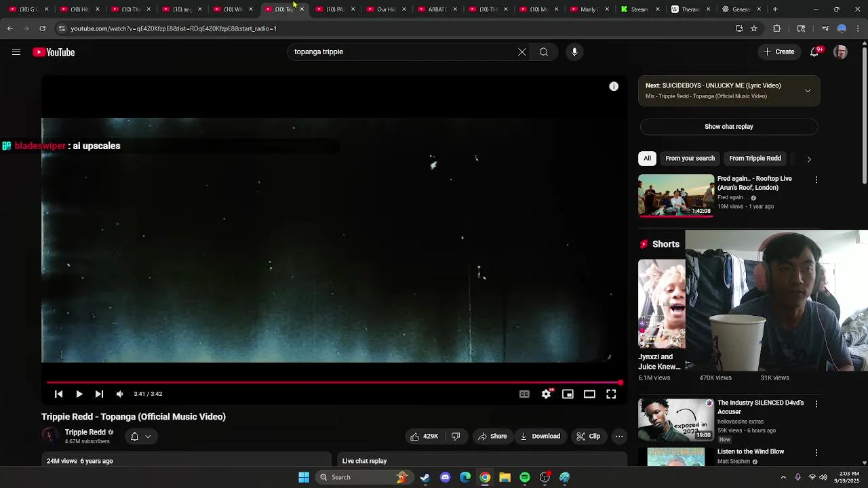Open options for Fred again video
Screen dimensions: 868x488
[x=816, y=180]
